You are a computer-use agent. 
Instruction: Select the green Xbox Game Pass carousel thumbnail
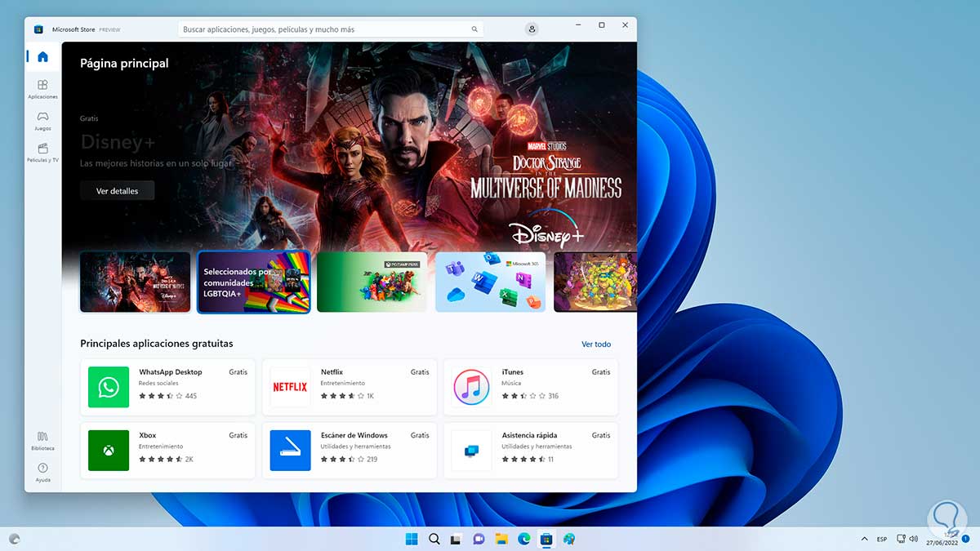tap(372, 282)
